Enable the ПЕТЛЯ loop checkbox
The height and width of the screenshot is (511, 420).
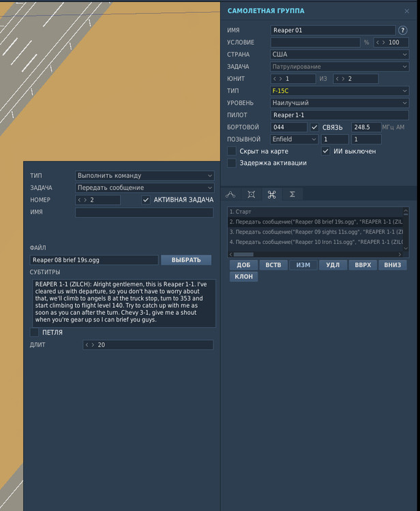pos(34,332)
